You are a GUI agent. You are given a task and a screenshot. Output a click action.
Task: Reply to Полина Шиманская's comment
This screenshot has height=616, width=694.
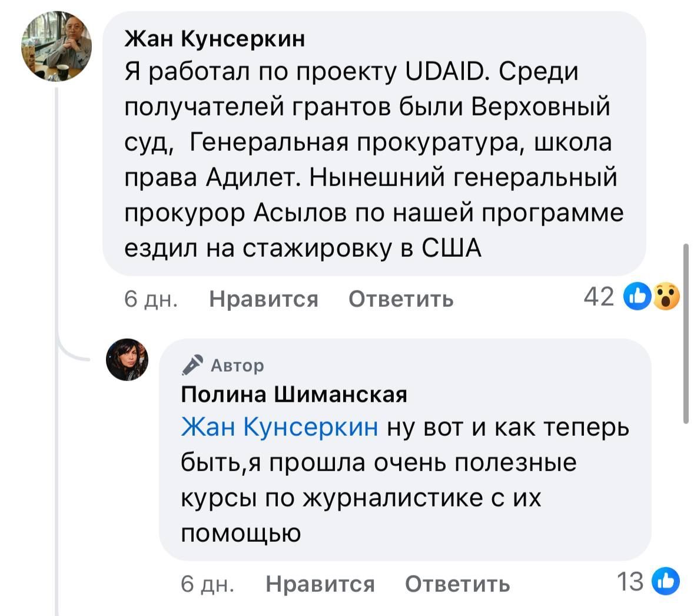[x=457, y=584]
